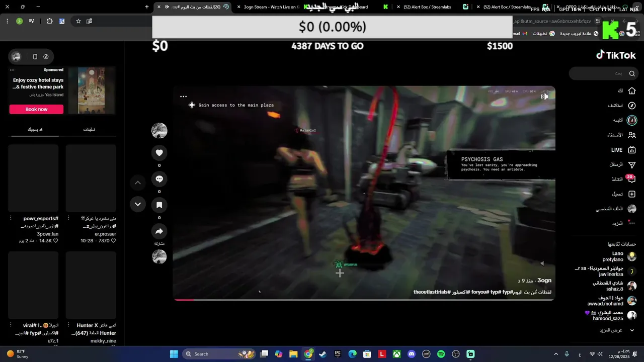Screen dimensions: 644x362
Task: Open the More three-dot entry in sidebar
Action: tap(624, 223)
